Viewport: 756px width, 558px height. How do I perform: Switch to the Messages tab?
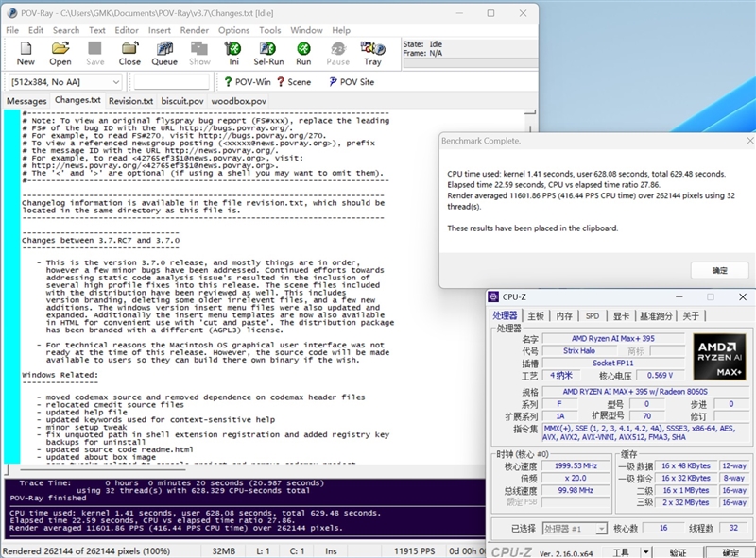[x=26, y=101]
